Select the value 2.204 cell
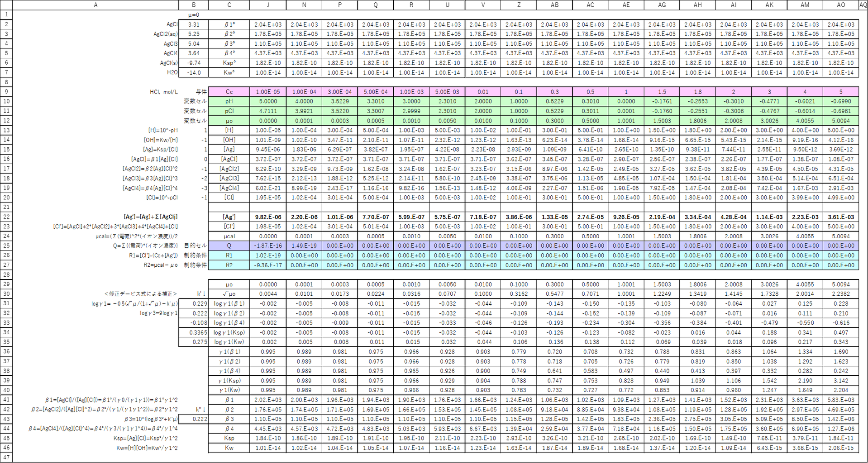Screen dimensions: 868x463 tap(841, 390)
